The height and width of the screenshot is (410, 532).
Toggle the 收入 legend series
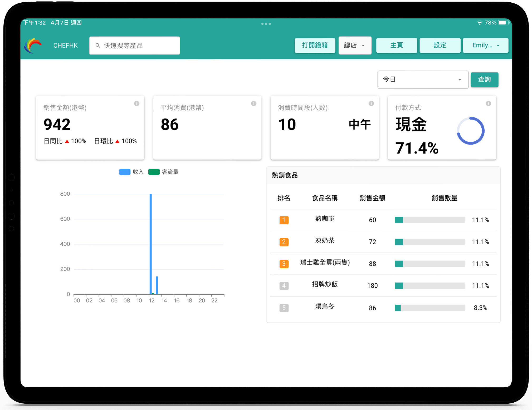[x=131, y=172]
